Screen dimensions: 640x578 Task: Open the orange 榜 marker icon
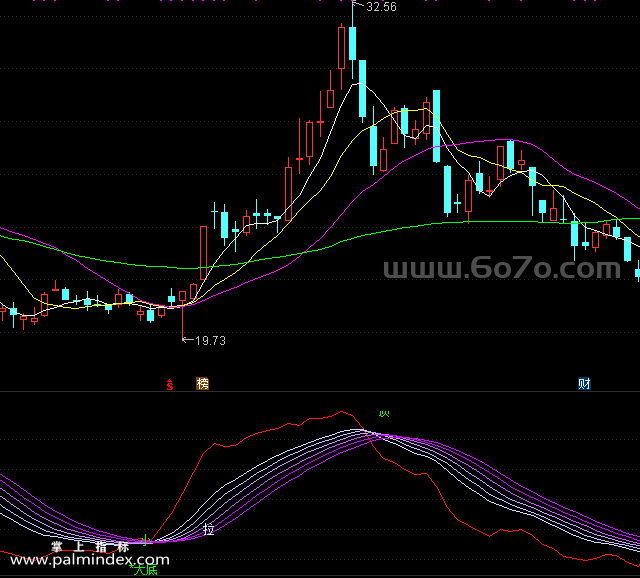pos(202,384)
